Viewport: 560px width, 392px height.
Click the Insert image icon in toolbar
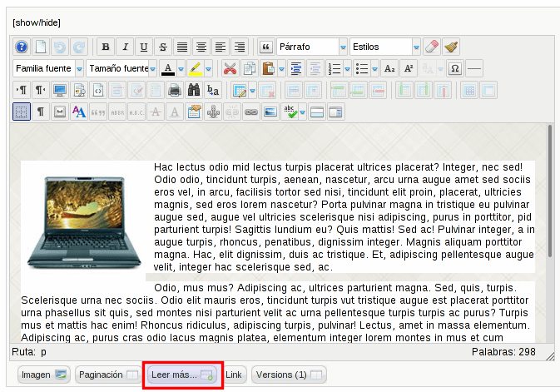point(270,112)
